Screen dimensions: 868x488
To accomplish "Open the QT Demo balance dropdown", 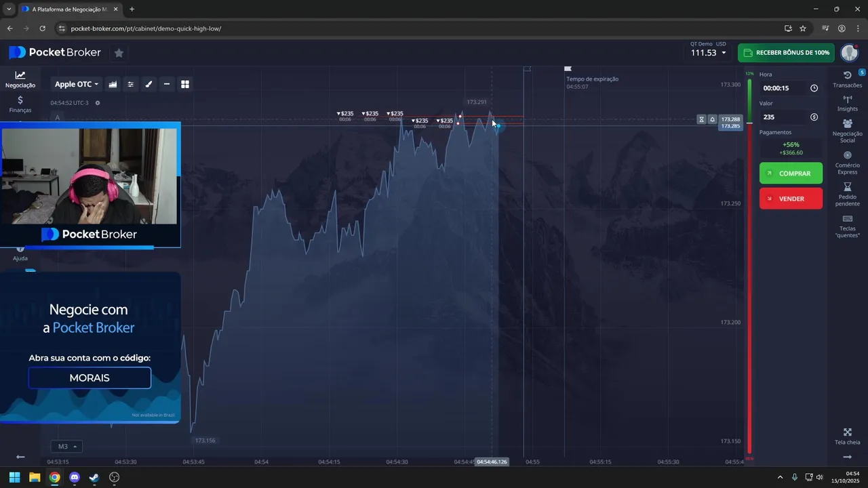I will 708,49.
